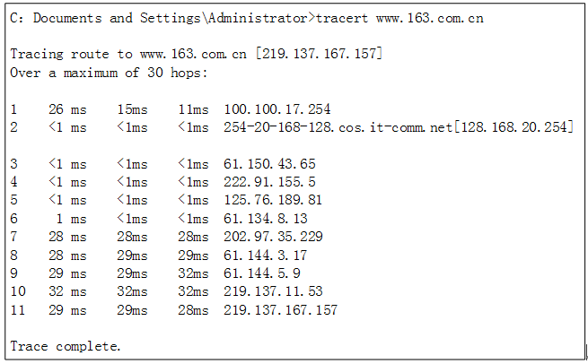Screen dimensions: 588x364
Task: Click hostname 254-20-168-128.cos.it-comm.net
Action: click(x=338, y=127)
